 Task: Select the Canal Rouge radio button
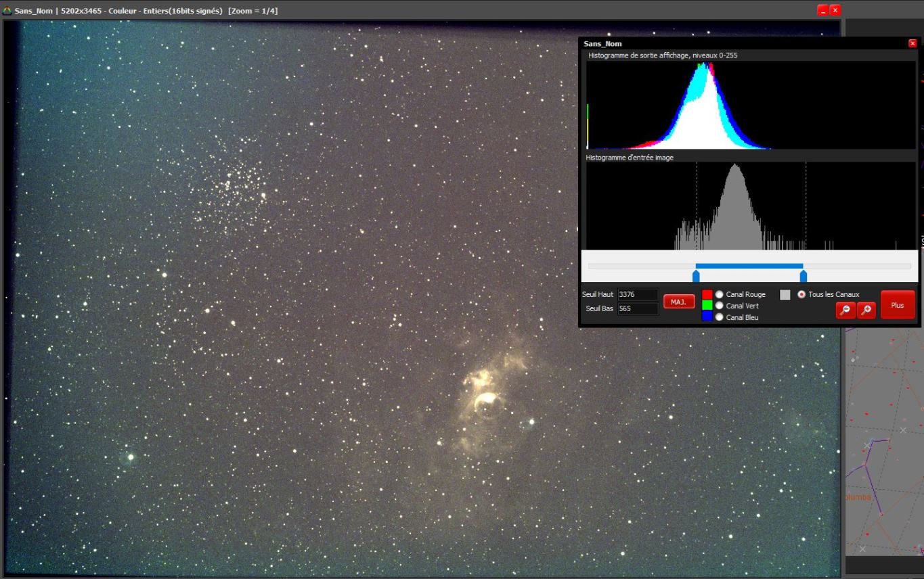click(719, 295)
